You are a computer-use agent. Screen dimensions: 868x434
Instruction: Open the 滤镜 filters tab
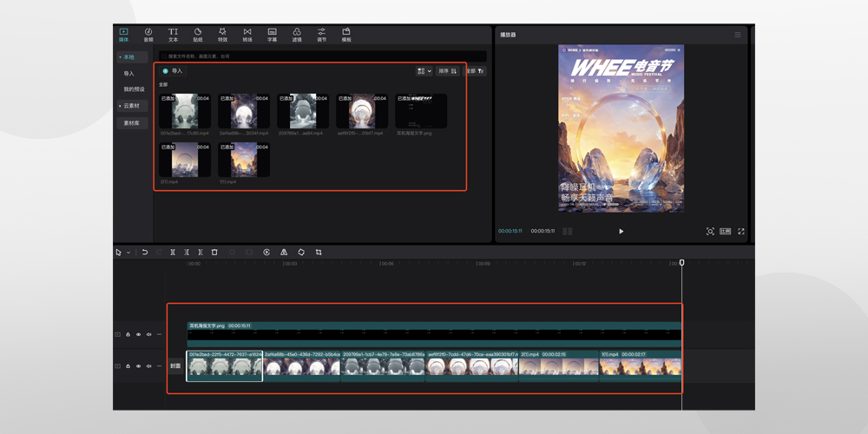[297, 35]
